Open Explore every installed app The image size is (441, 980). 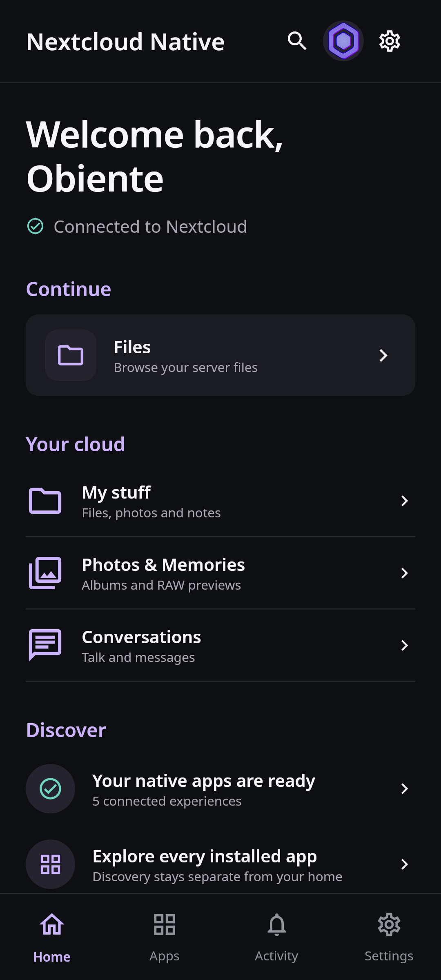coord(220,864)
